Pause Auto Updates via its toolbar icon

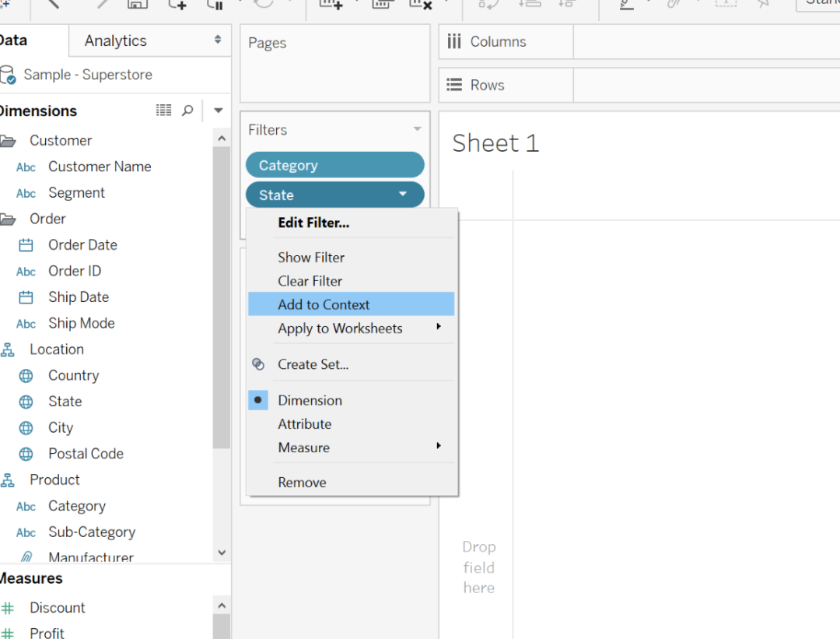[x=215, y=5]
